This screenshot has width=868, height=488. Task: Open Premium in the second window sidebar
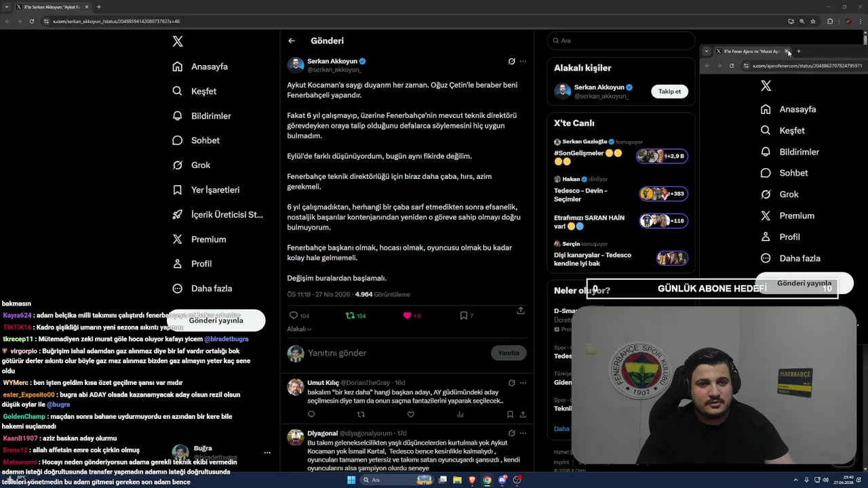click(787, 216)
